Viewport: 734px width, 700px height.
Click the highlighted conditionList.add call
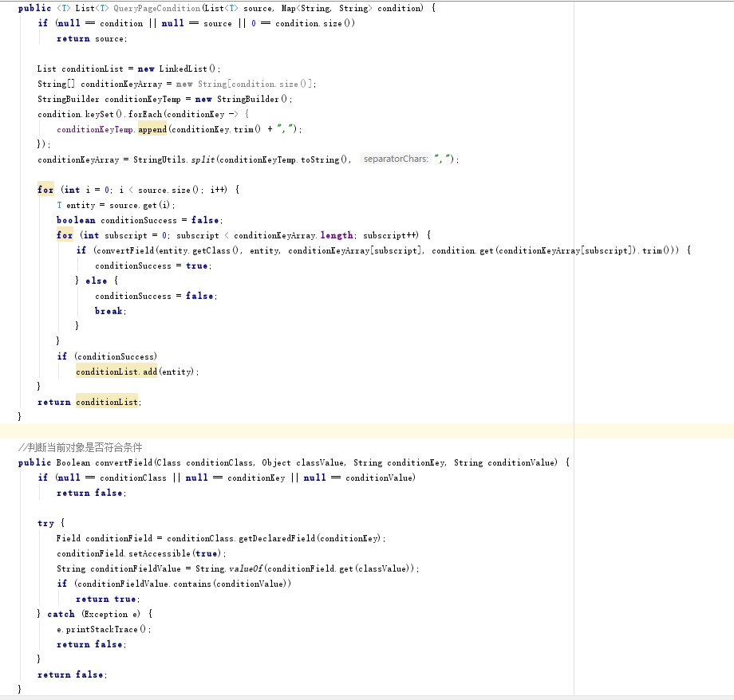(116, 372)
